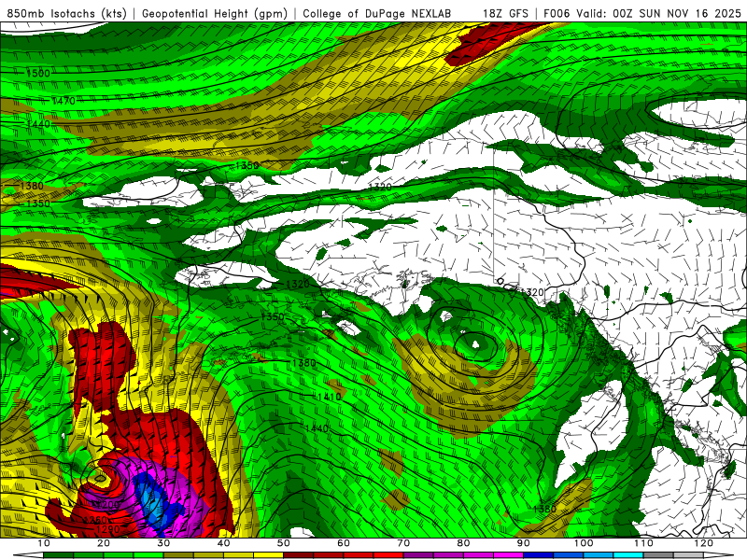Click the "850mb Isotachs (kts)" title text
Screen dimensions: 747x560
pyautogui.click(x=66, y=14)
